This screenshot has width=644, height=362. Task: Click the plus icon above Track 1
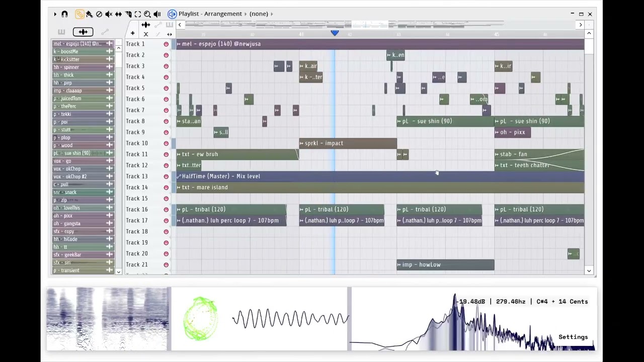tap(133, 34)
